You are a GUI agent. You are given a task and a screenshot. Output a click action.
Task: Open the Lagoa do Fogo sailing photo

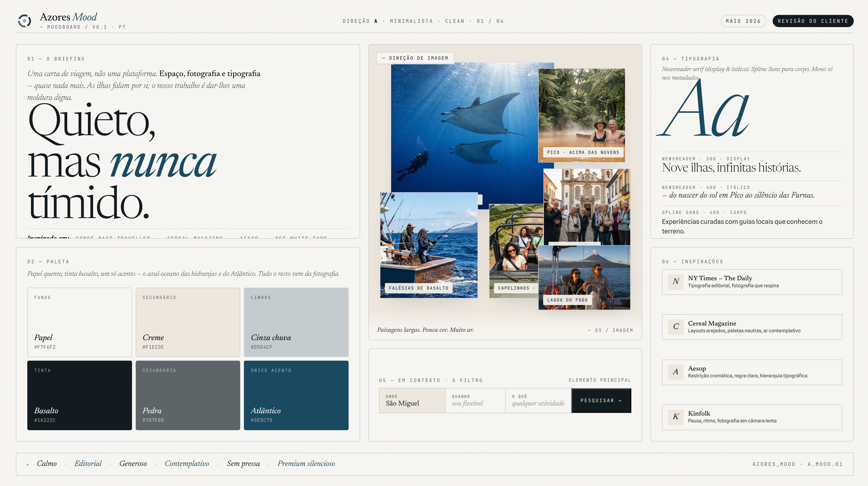pos(584,278)
